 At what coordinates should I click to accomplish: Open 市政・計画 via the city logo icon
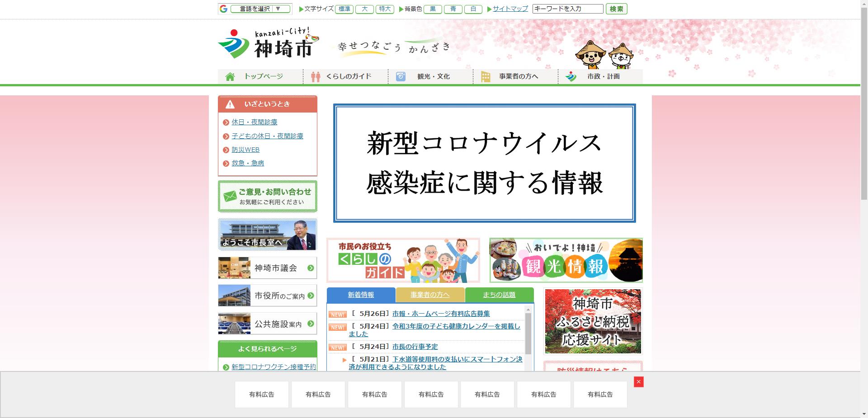point(571,76)
